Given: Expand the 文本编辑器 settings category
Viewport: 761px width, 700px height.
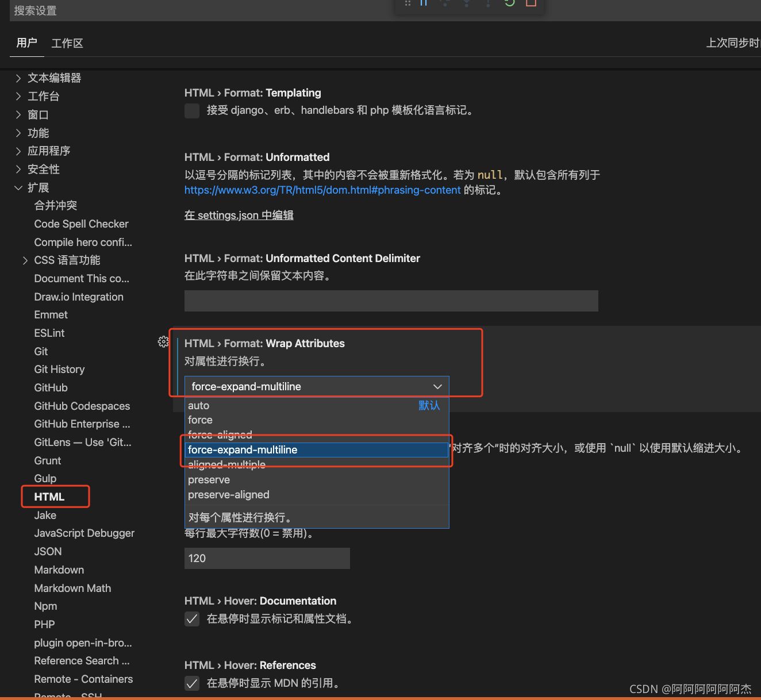Looking at the screenshot, I should [x=18, y=78].
